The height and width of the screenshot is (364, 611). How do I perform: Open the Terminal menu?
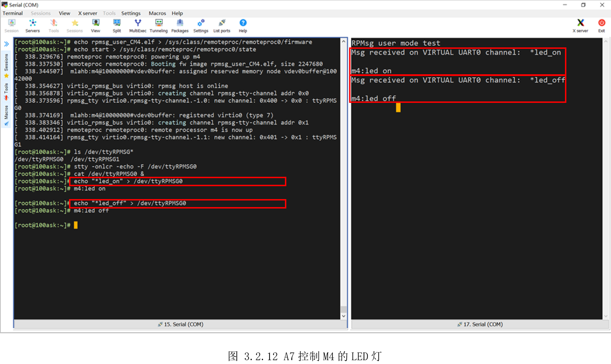coord(13,13)
